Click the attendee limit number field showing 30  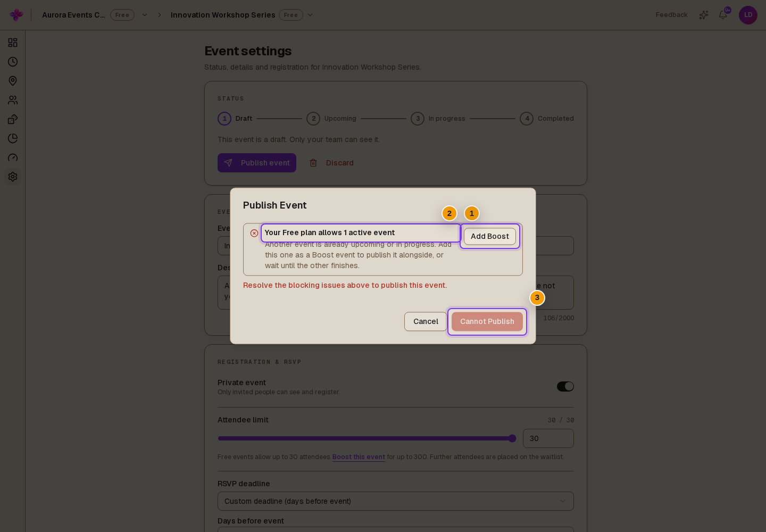548,438
